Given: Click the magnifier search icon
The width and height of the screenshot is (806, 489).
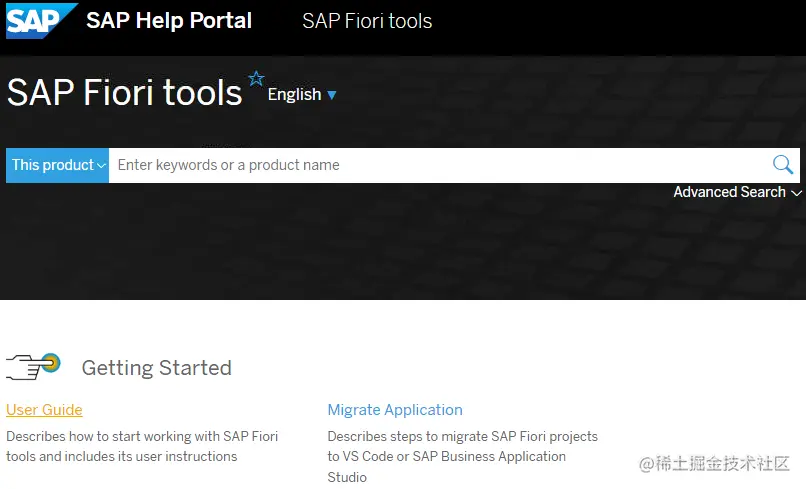Looking at the screenshot, I should click(x=783, y=165).
